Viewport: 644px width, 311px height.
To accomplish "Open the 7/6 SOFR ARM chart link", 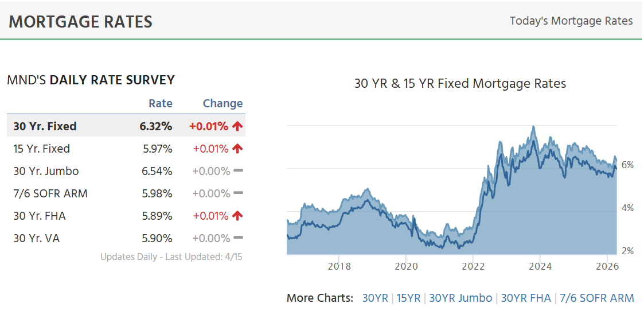I will [597, 298].
